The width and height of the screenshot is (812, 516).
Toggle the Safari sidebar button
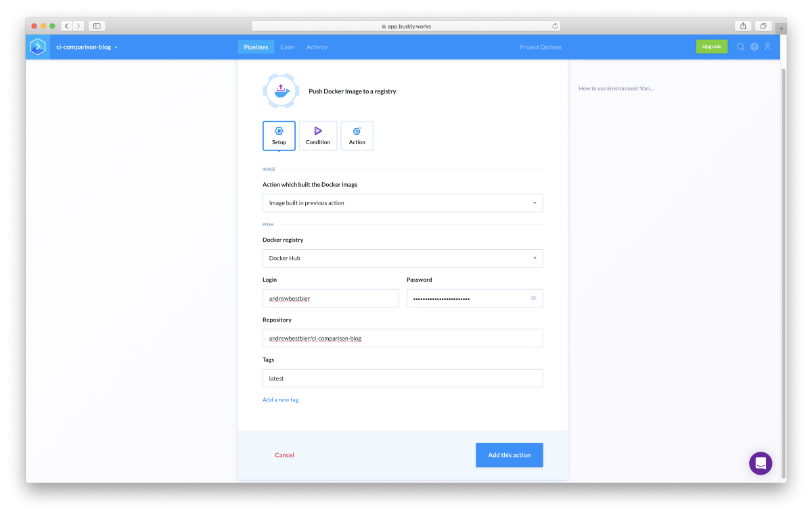click(x=97, y=26)
